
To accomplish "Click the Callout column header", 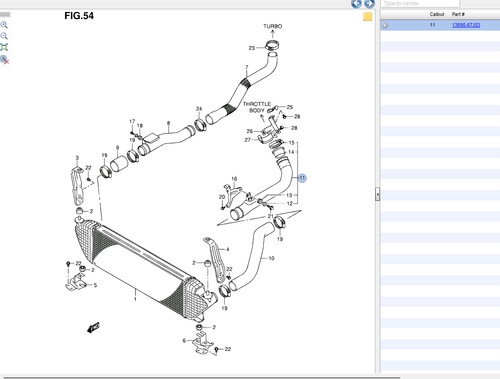I will [x=437, y=14].
